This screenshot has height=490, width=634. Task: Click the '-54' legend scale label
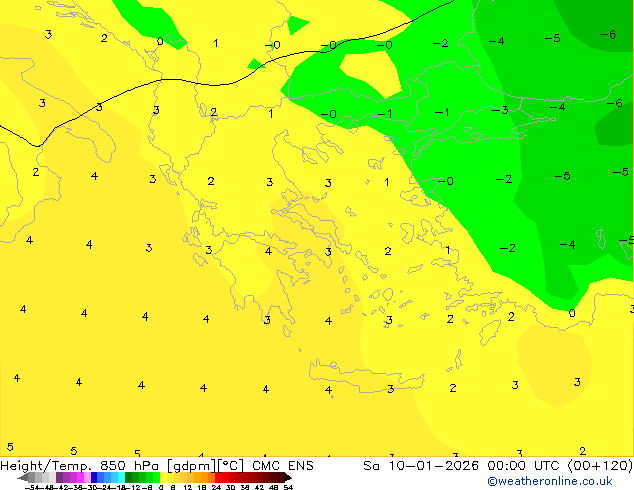coord(32,487)
